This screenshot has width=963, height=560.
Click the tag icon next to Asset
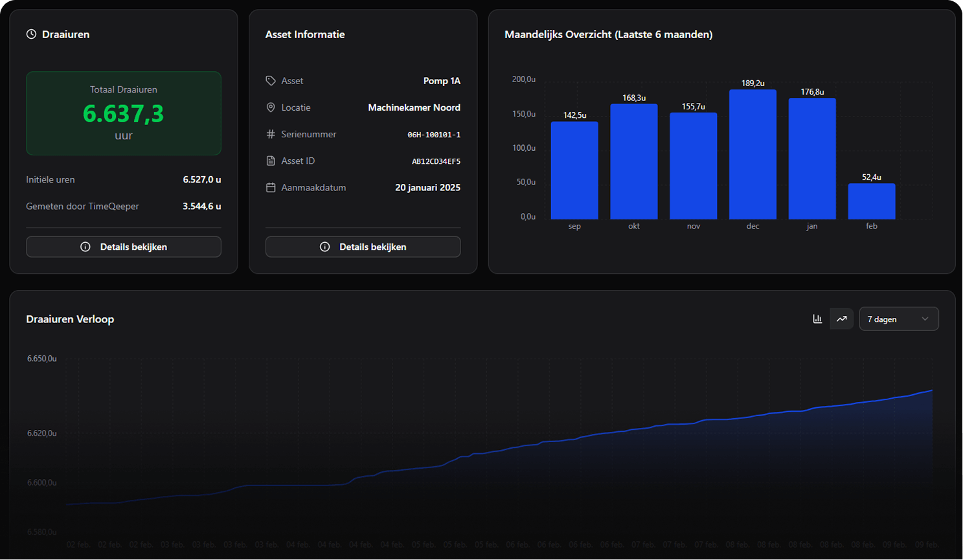point(271,81)
